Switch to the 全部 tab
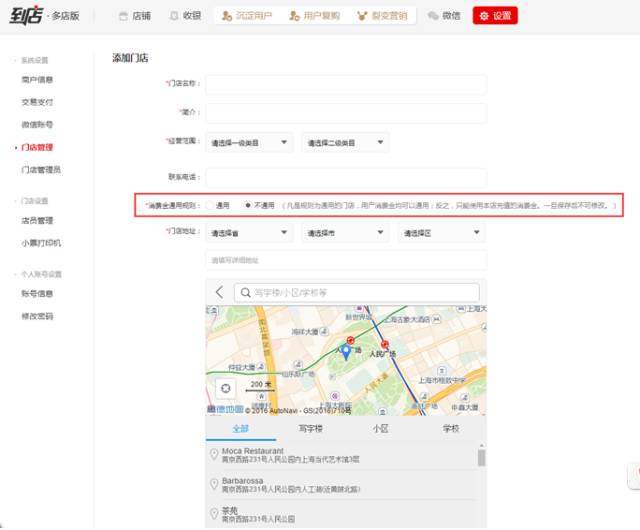 point(241,428)
